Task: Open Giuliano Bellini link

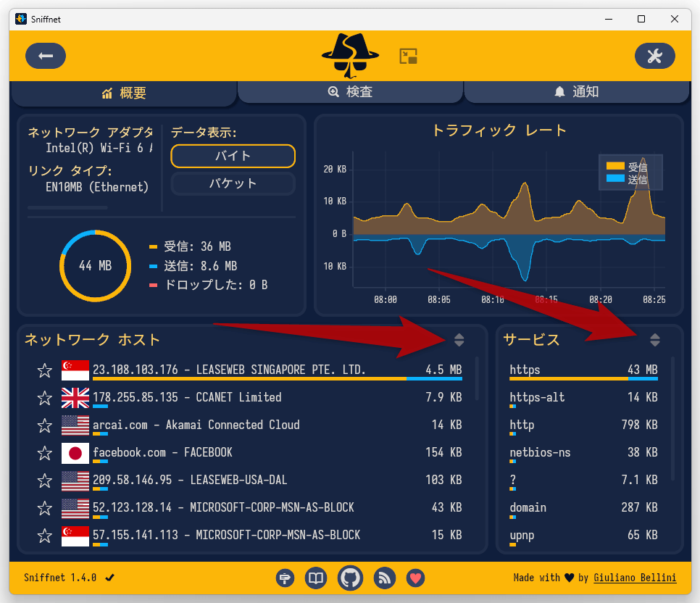Action: (634, 578)
